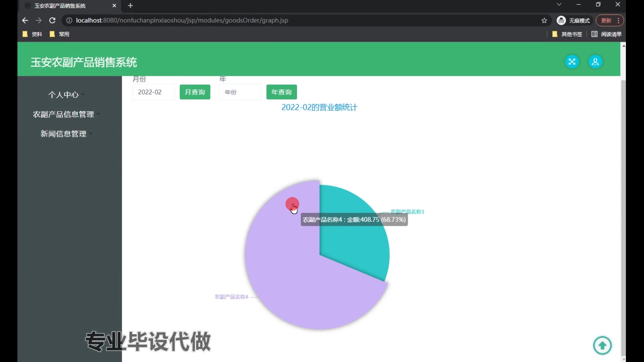This screenshot has height=362, width=644.
Task: Expand the 个人中心 sidebar menu
Action: 64,95
